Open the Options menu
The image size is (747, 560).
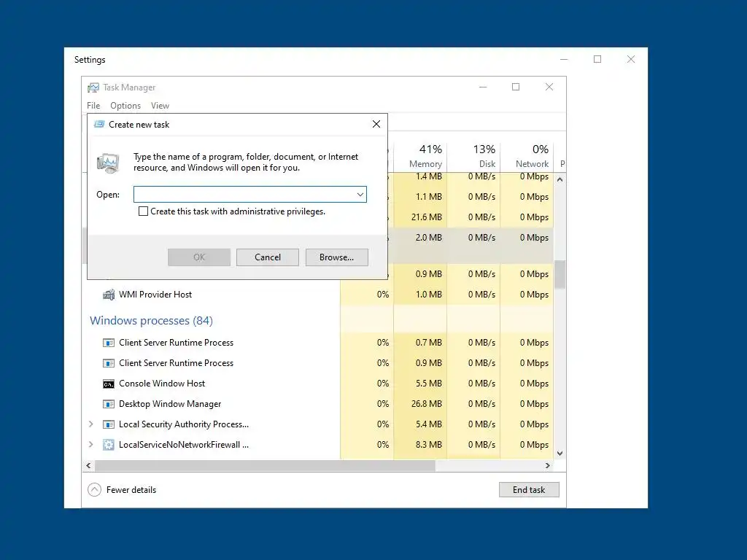[125, 106]
